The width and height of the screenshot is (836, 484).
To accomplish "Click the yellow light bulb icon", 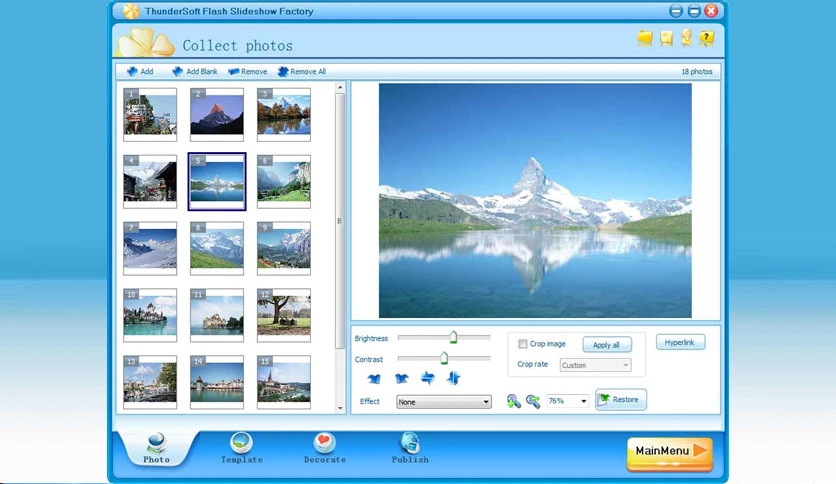I will [x=686, y=37].
